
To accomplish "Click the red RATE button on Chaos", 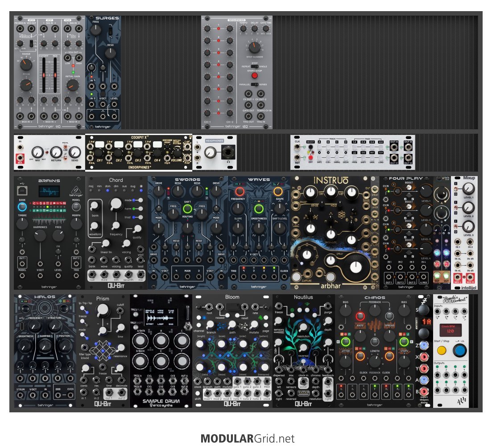I will (360, 316).
